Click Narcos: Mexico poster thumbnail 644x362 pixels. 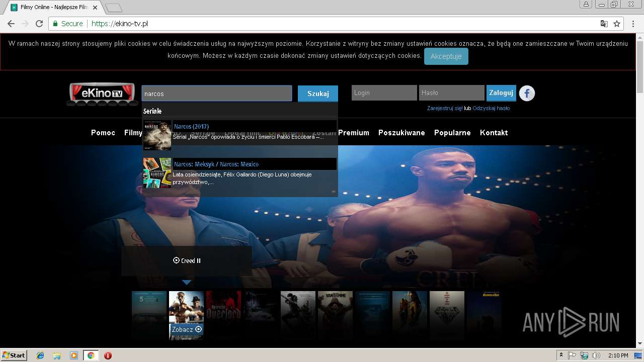coord(157,173)
